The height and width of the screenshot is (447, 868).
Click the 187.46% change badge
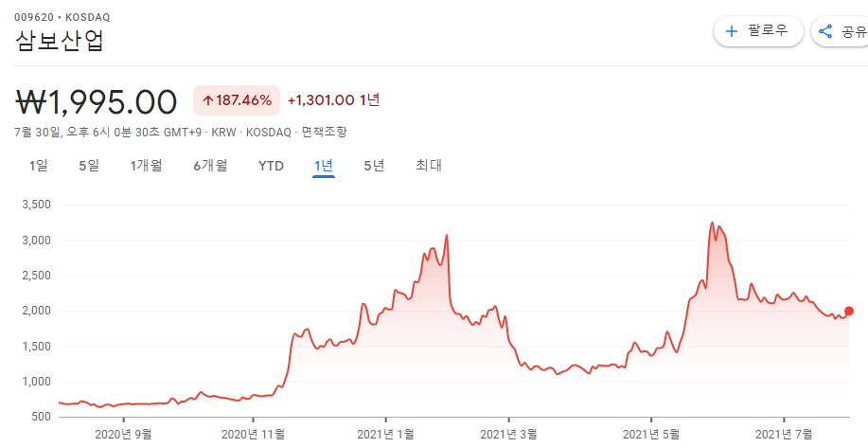click(x=237, y=100)
